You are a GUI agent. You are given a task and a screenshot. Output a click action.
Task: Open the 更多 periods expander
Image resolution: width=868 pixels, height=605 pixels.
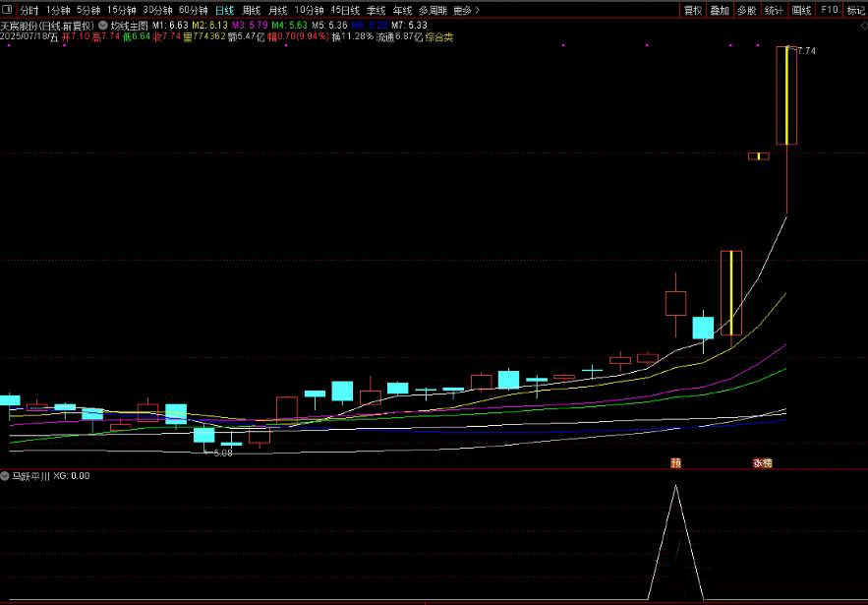coord(466,11)
